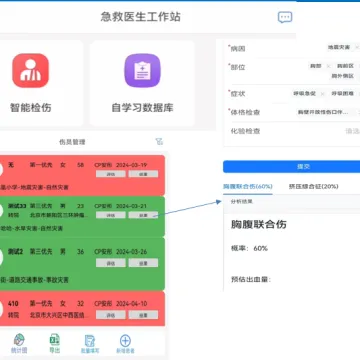Viewport: 360px width, 360px height.
Task: Remove the 呼吸急促 tag with its X
Action: pyautogui.click(x=322, y=94)
